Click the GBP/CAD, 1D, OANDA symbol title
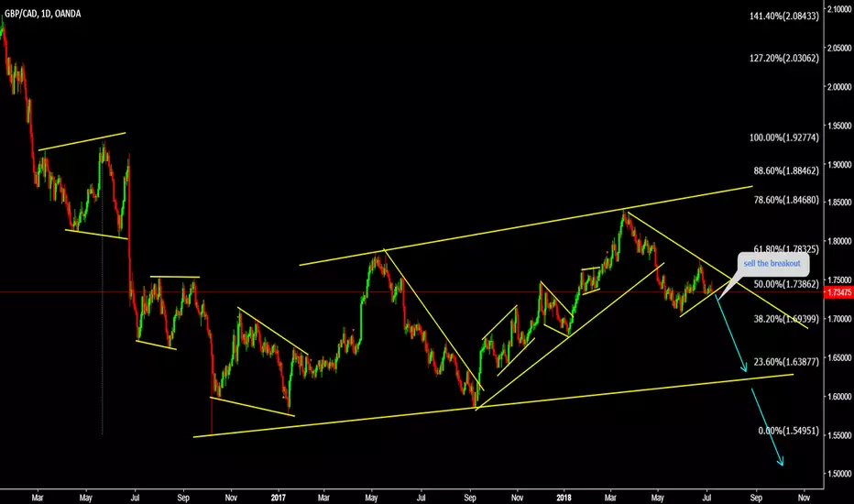The image size is (854, 504). [x=42, y=14]
